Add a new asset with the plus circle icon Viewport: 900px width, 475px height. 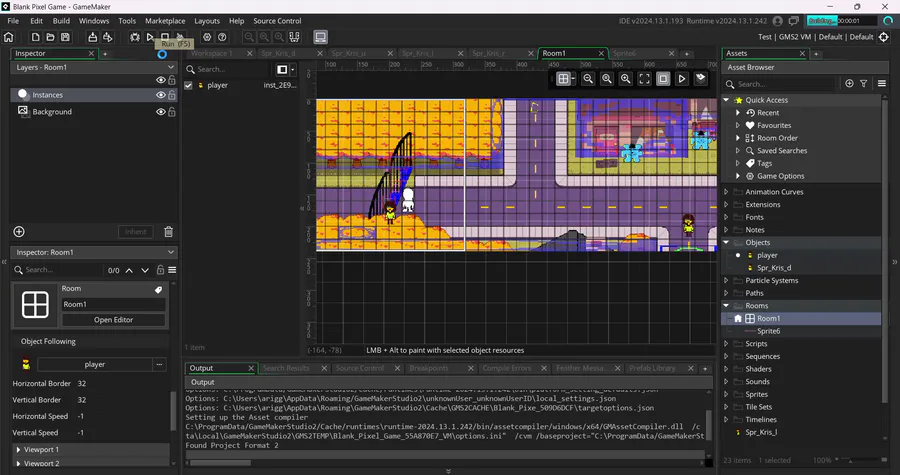pyautogui.click(x=849, y=84)
